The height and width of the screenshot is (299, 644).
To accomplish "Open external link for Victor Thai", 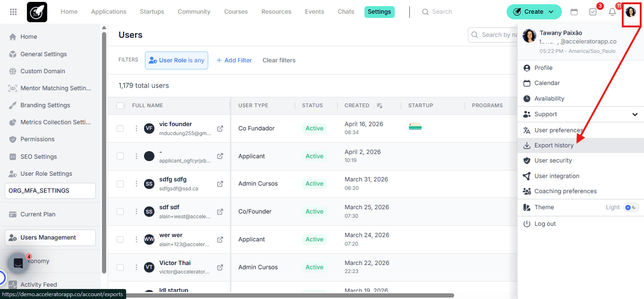I will [220, 267].
